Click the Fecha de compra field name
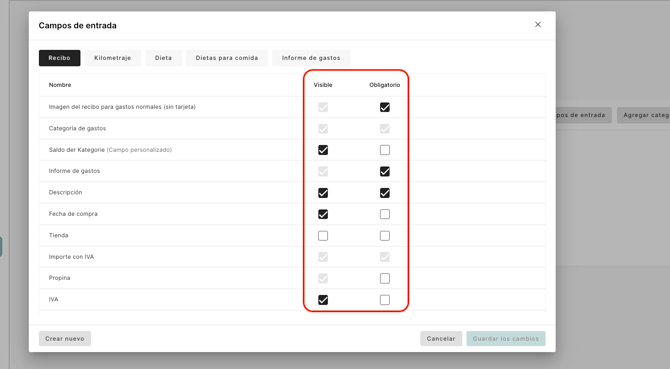The height and width of the screenshot is (369, 670). 73,214
